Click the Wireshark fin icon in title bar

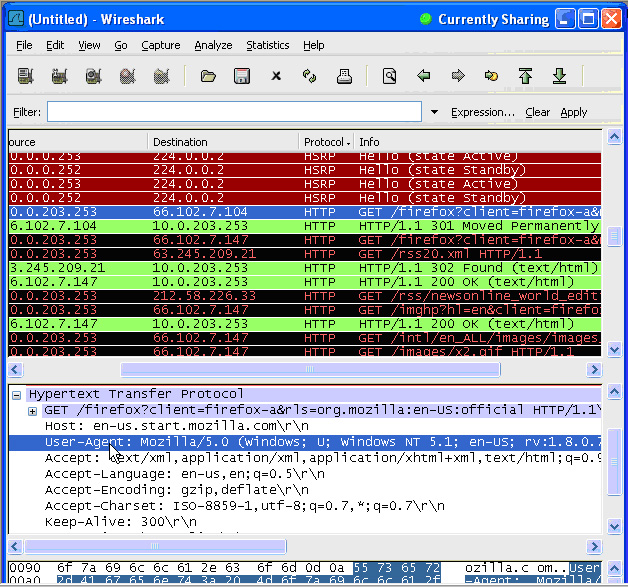[x=16, y=19]
